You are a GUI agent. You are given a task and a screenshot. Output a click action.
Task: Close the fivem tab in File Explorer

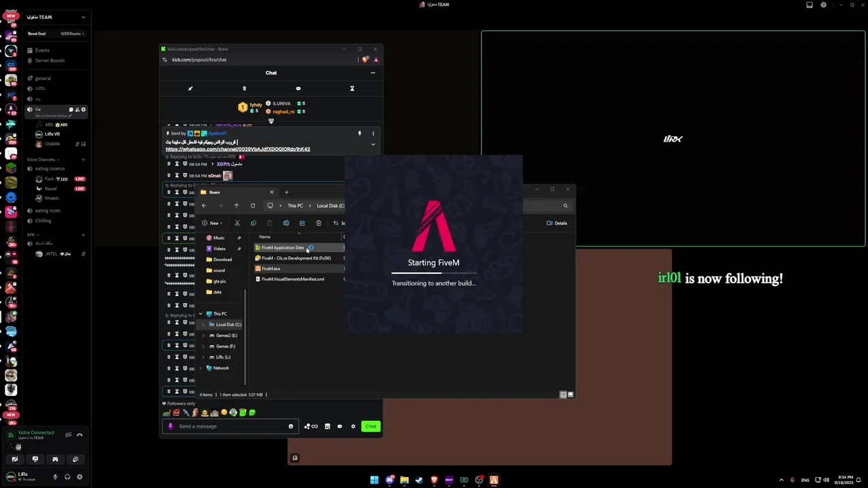pos(272,192)
